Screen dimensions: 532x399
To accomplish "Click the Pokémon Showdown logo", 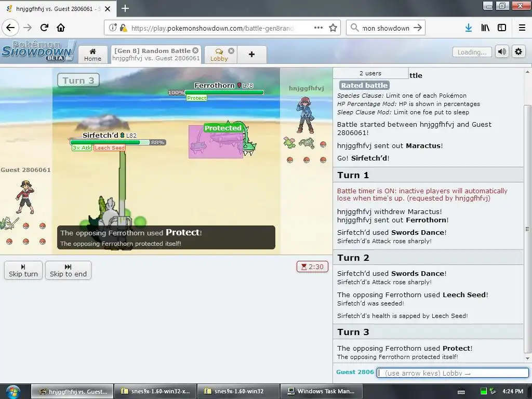I will [37, 51].
